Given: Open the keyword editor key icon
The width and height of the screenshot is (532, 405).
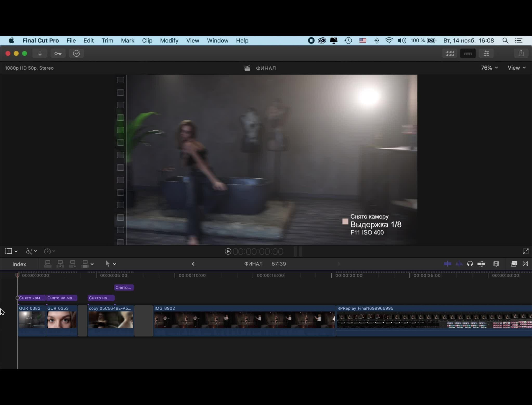Looking at the screenshot, I should tap(58, 53).
